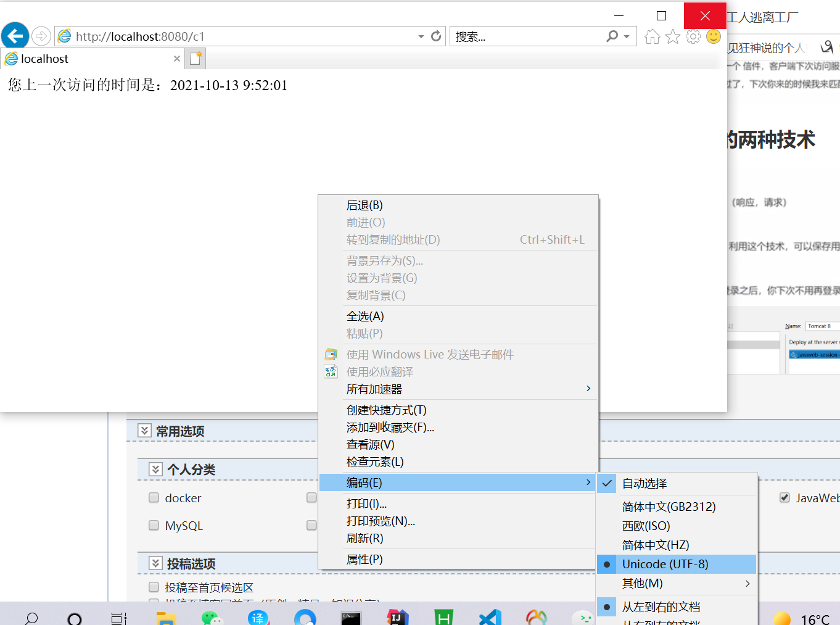Click the Windows Live mail icon in menu

(331, 354)
